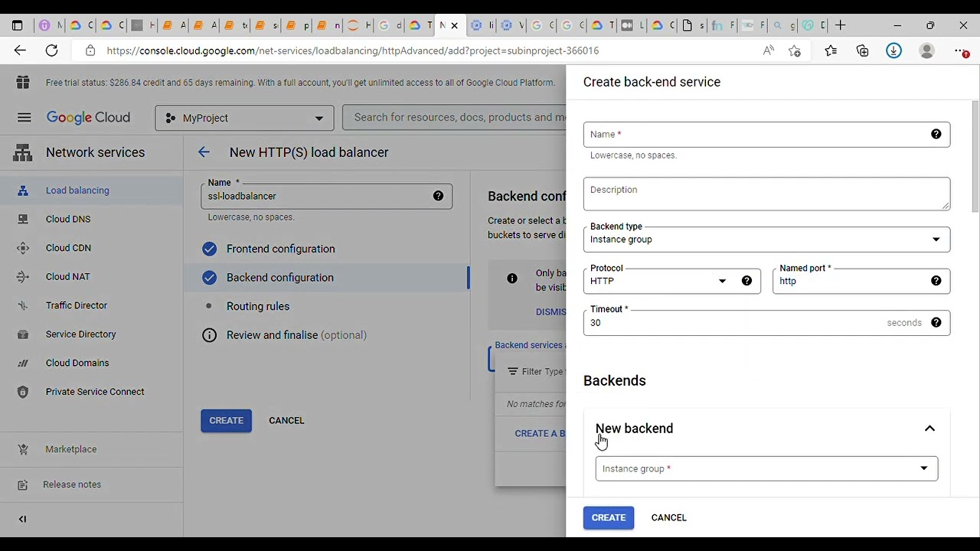Click the browser favorites star icon
The height and width of the screenshot is (551, 980).
(831, 51)
